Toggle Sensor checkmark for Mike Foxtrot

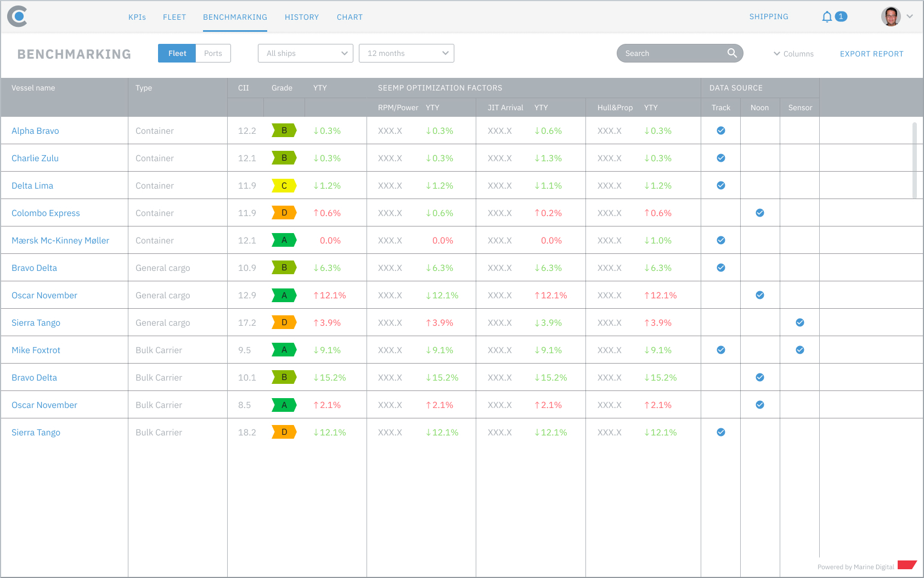pyautogui.click(x=800, y=350)
